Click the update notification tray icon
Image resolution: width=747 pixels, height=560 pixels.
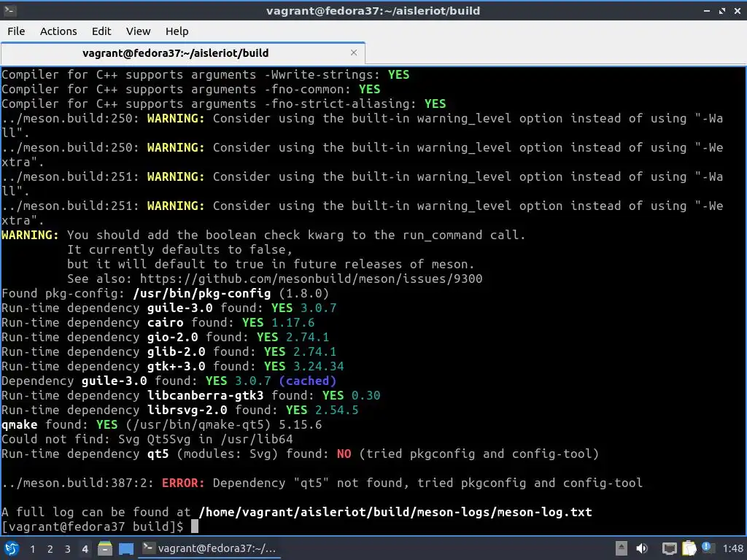(x=708, y=548)
